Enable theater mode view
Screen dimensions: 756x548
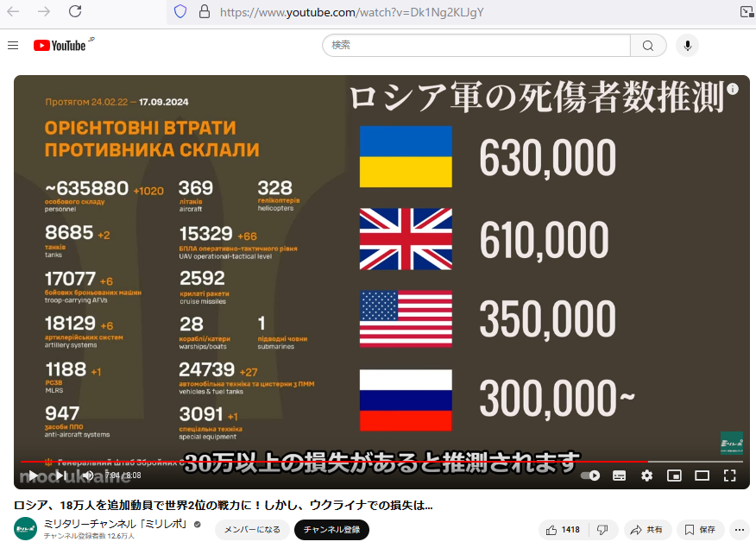point(702,476)
